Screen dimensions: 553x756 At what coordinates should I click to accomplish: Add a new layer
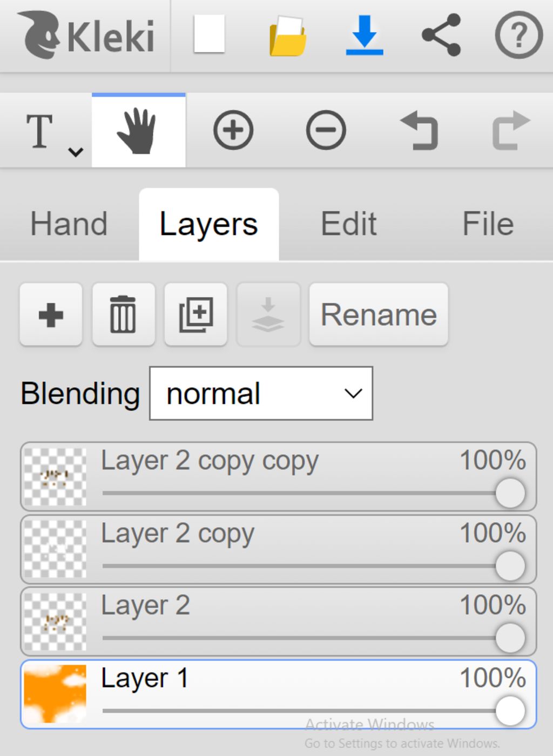click(x=51, y=314)
